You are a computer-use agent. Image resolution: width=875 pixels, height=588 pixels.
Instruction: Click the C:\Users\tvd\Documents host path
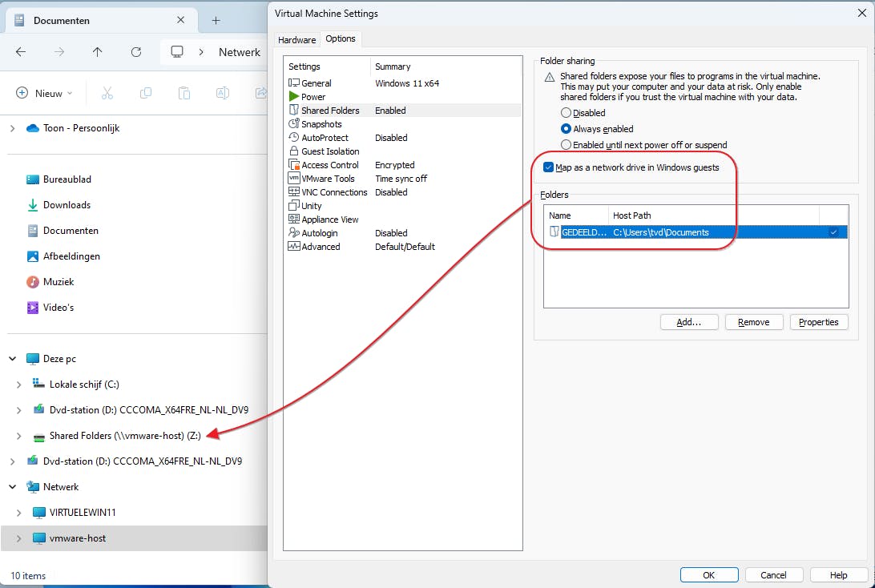[x=661, y=232]
